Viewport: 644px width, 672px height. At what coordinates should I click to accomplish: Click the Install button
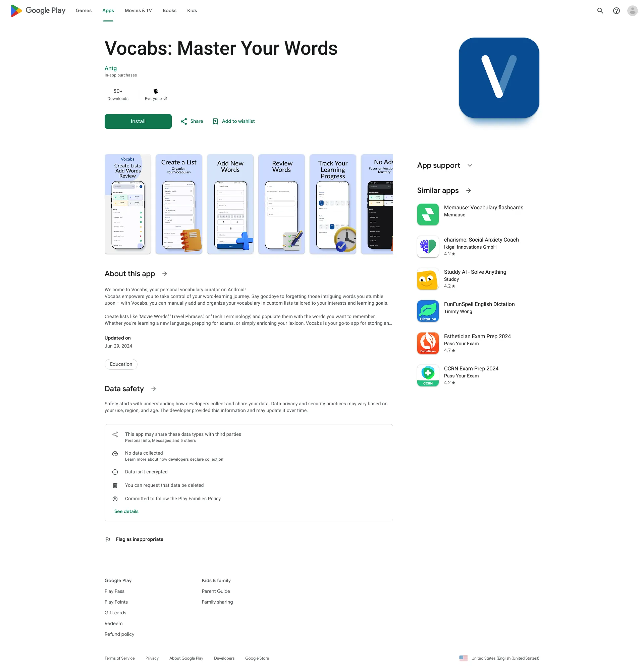pos(138,121)
